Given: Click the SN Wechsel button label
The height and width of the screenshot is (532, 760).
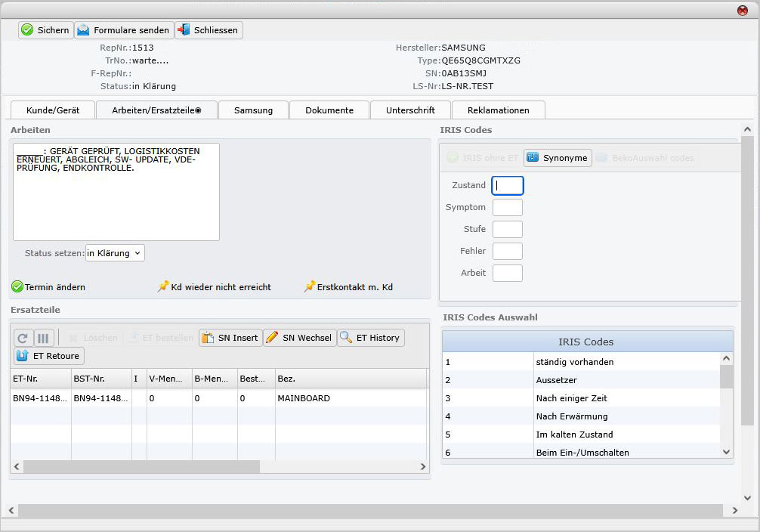Looking at the screenshot, I should (x=307, y=338).
